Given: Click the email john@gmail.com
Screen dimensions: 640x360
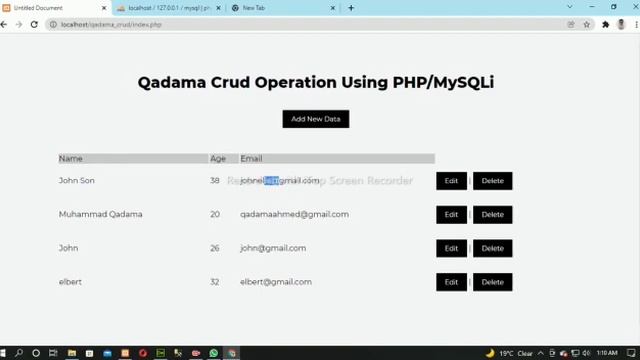Looking at the screenshot, I should pos(273,248).
